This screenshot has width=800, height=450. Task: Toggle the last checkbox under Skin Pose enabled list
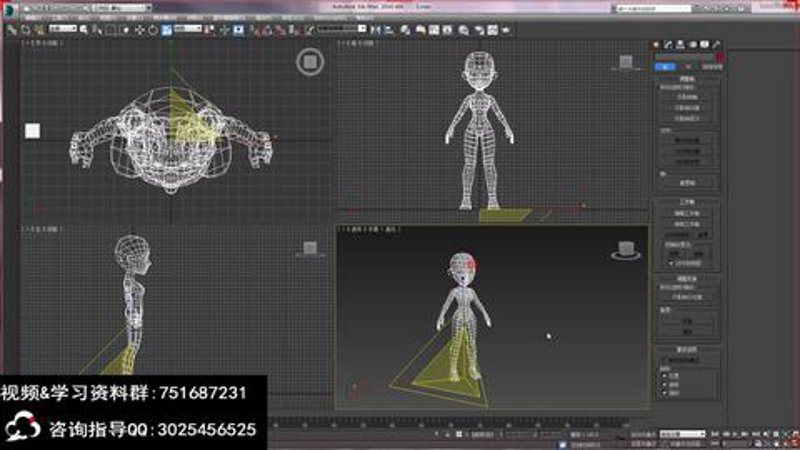pyautogui.click(x=664, y=393)
